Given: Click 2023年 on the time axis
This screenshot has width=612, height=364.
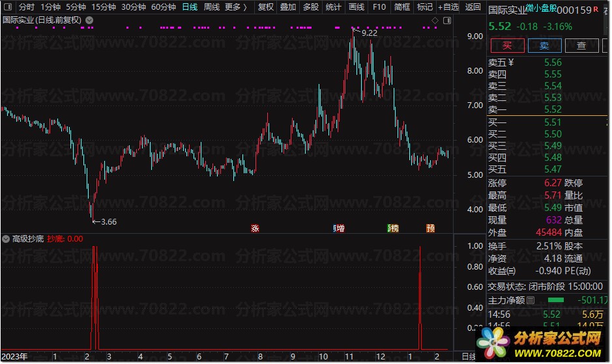Looking at the screenshot, I should tap(14, 357).
